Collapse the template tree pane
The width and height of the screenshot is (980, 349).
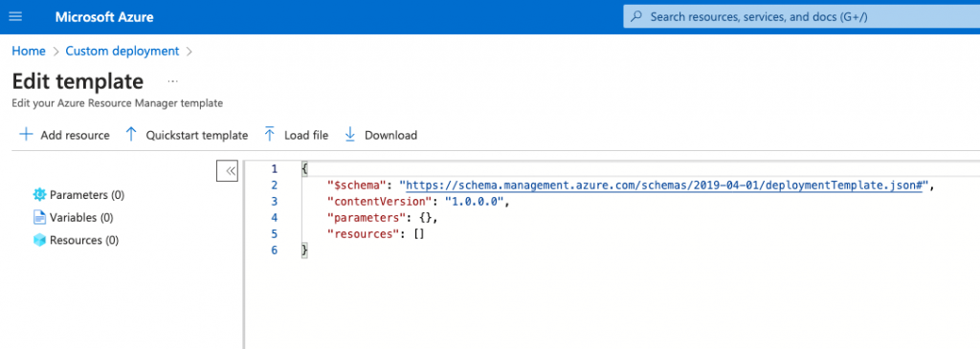[x=228, y=170]
